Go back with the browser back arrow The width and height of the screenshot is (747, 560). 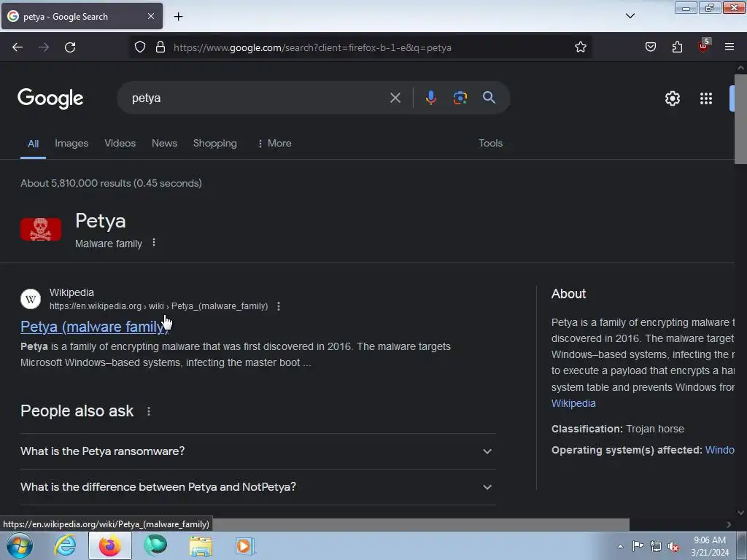tap(18, 47)
